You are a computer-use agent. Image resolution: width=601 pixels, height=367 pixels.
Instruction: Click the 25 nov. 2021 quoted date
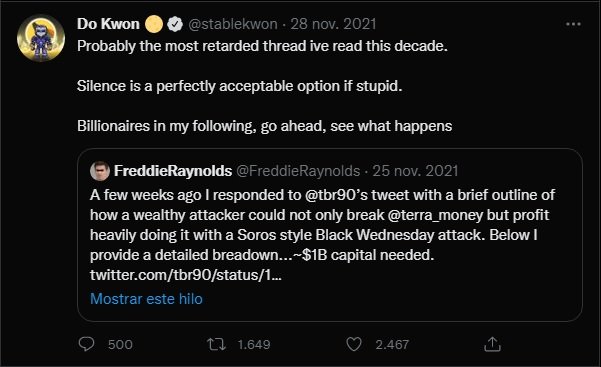click(415, 171)
